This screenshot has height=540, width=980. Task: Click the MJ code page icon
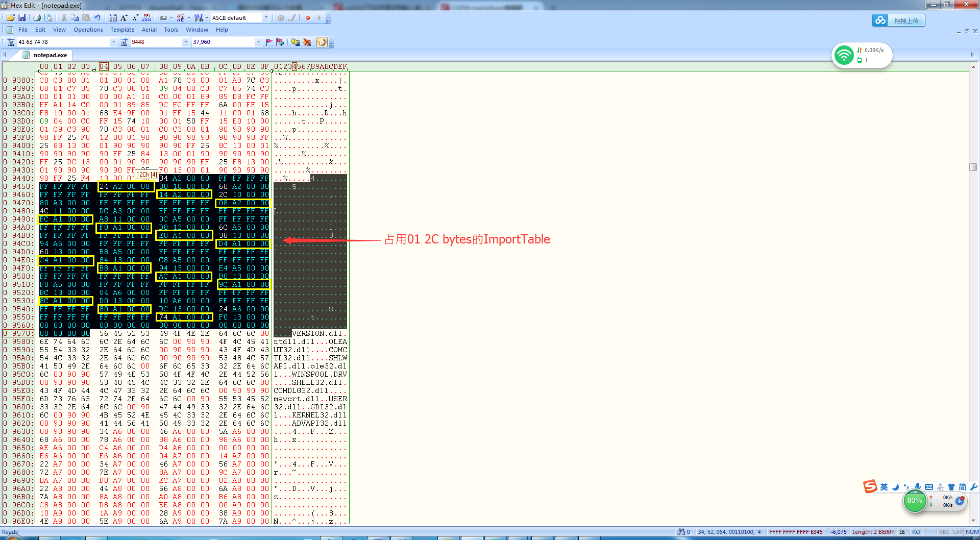(199, 18)
